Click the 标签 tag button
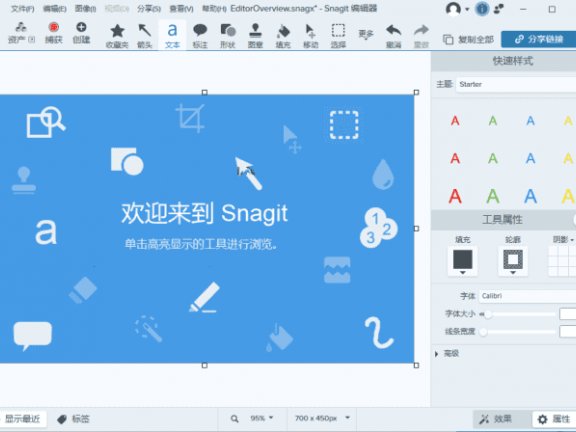Viewport: 576px width, 432px height. (73, 419)
